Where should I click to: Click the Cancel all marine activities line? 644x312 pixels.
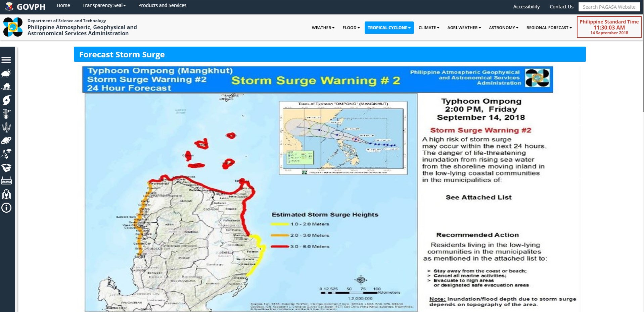point(470,276)
